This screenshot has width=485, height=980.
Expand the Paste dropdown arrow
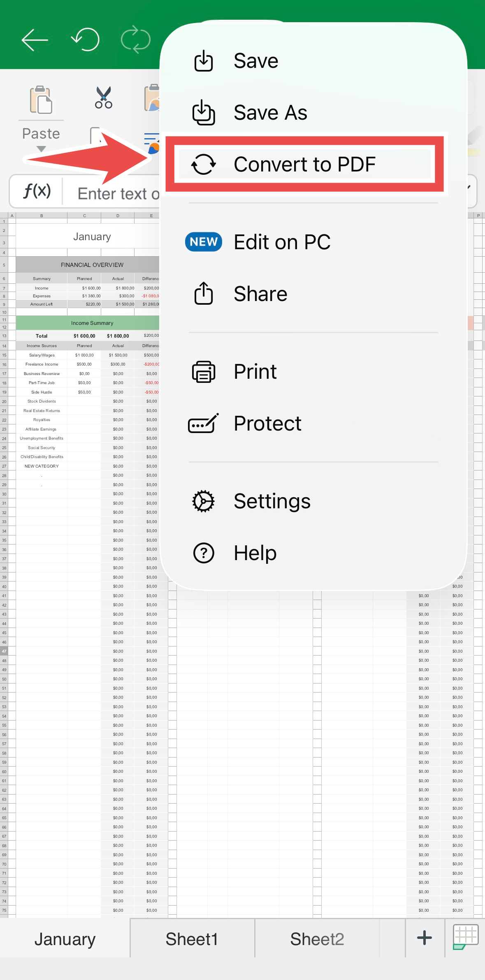(x=41, y=149)
